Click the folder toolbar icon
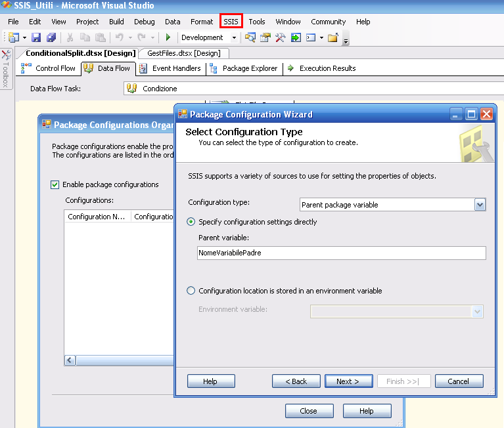 point(333,37)
